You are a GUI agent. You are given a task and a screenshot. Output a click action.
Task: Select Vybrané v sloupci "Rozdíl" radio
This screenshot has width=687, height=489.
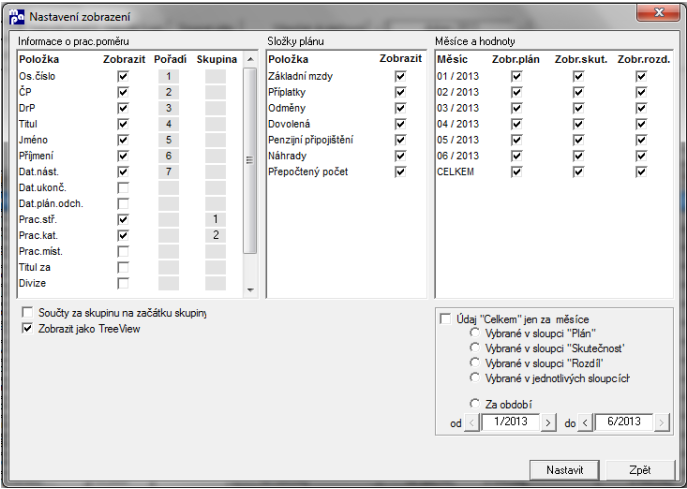[475, 362]
